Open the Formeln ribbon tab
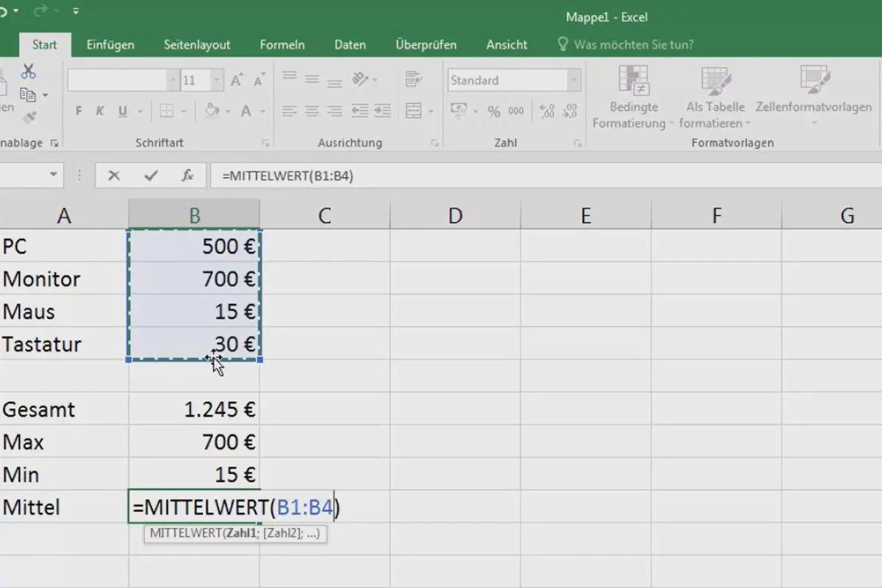Viewport: 882px width, 588px height. coord(282,45)
